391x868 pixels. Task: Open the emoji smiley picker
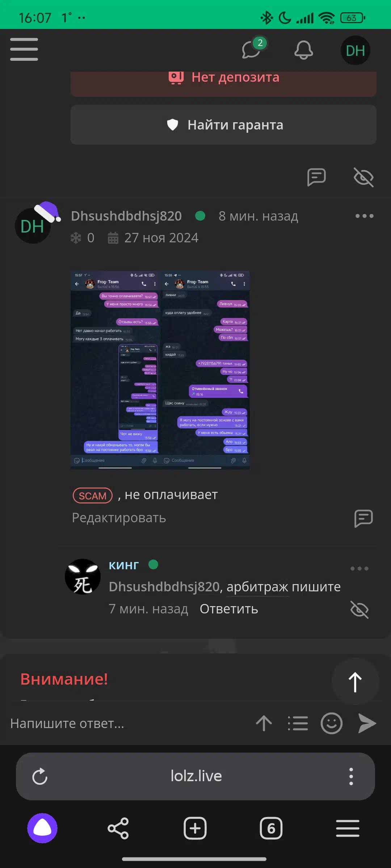click(331, 723)
